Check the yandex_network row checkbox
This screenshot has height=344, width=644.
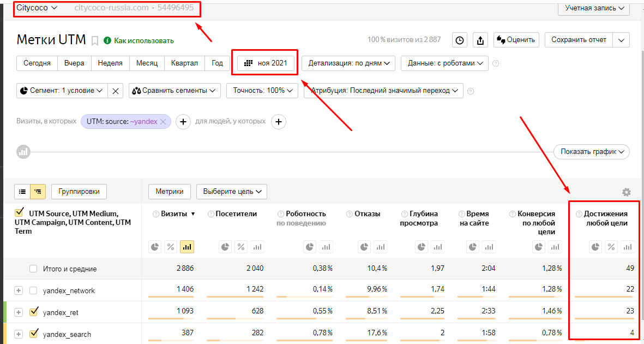pyautogui.click(x=34, y=290)
